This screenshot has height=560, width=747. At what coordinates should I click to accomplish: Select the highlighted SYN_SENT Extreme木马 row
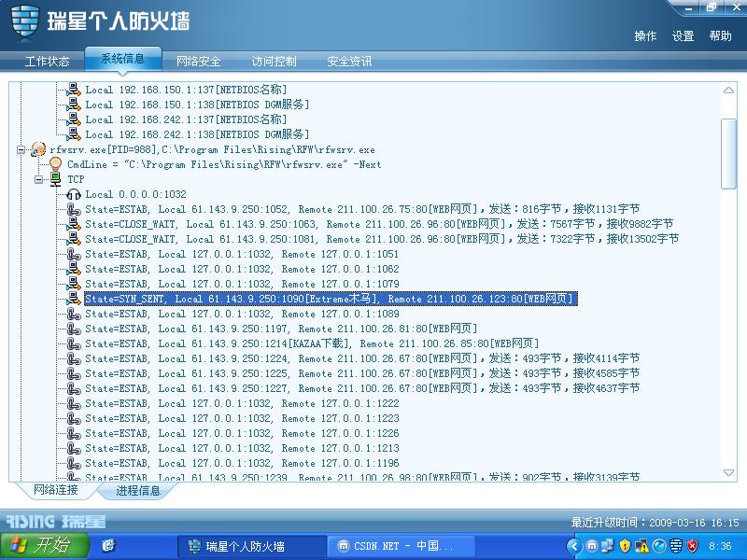tap(331, 299)
